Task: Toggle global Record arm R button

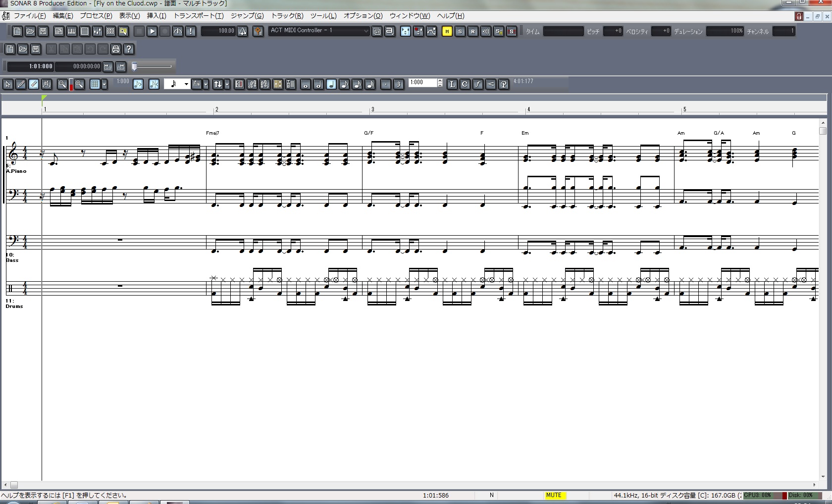Action: tap(473, 31)
